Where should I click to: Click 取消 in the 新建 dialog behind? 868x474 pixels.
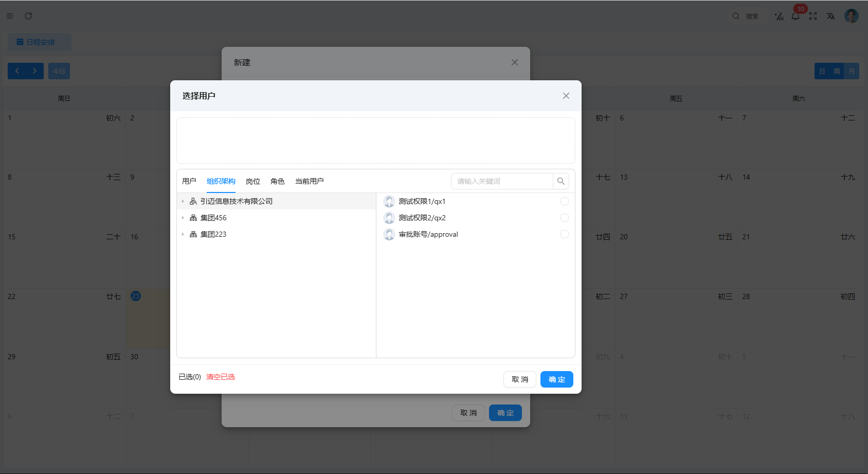pos(468,413)
